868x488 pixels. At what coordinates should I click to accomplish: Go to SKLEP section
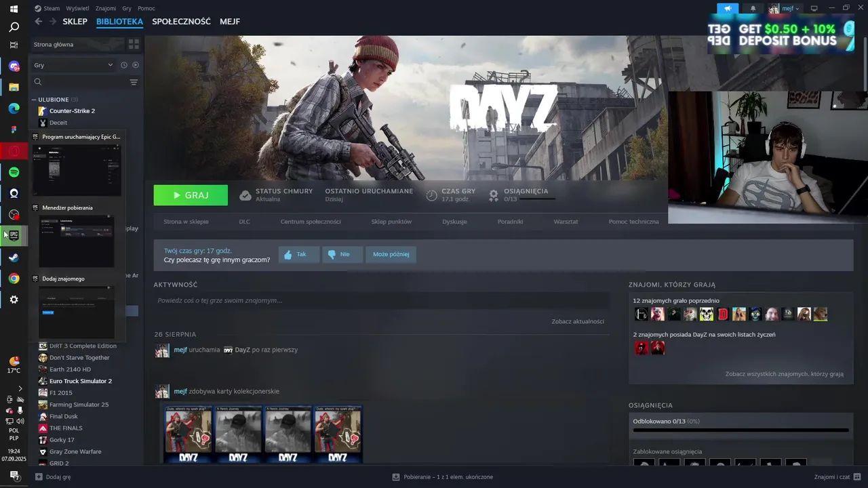(x=75, y=22)
